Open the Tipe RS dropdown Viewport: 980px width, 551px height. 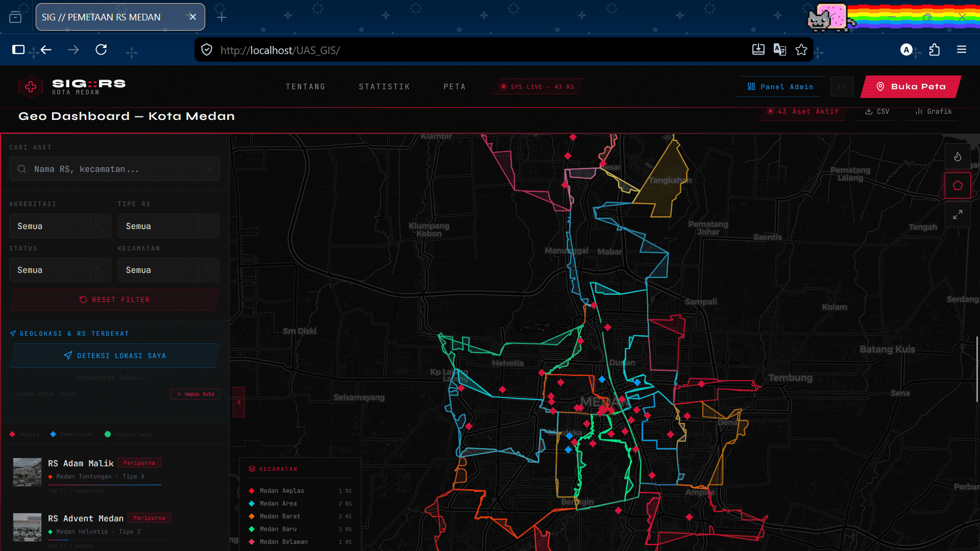[x=168, y=226]
